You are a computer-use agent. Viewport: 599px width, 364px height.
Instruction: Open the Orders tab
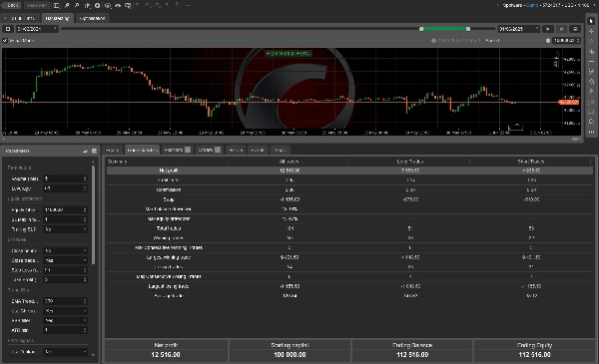(x=209, y=150)
